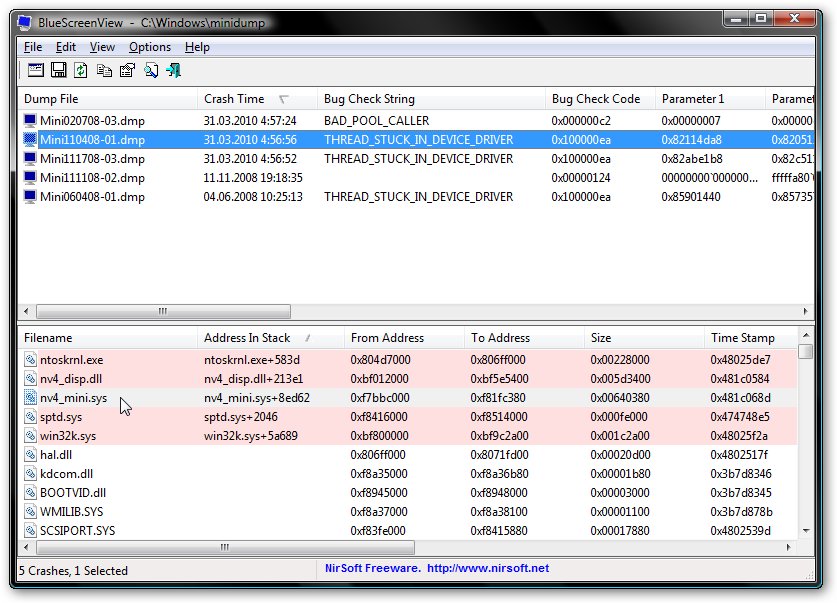Click the Copy Selected Items icon
This screenshot has width=837, height=603.
[104, 70]
